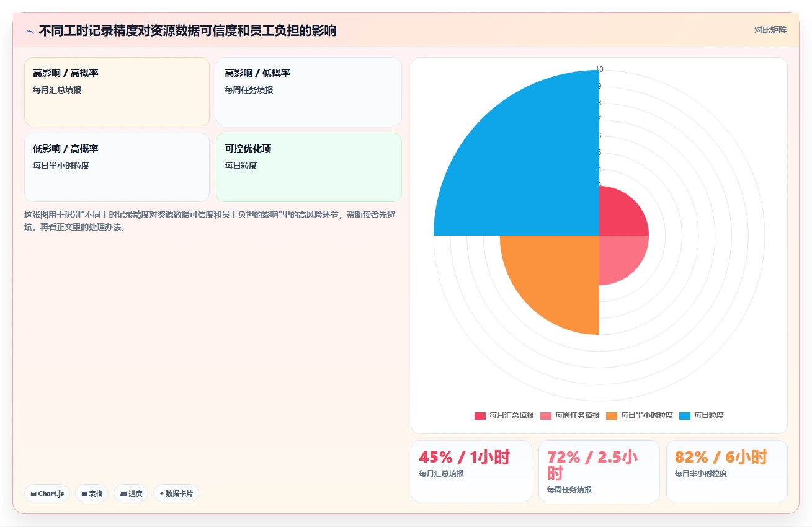Viewport: 812px width, 527px height.
Task: Click the 每日粒度 text inside green card
Action: tap(241, 166)
